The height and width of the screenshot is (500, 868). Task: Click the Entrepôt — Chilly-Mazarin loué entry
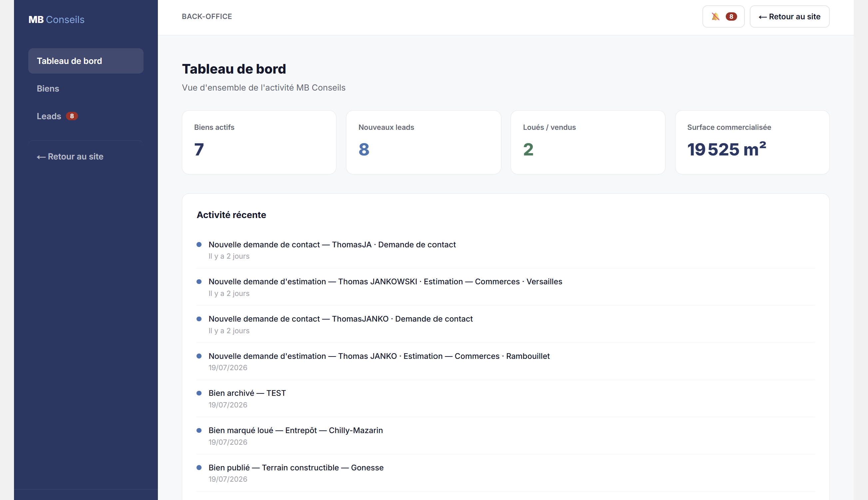506,436
